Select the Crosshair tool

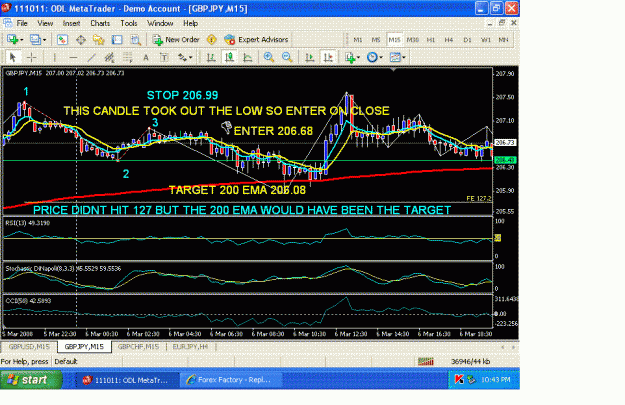coord(31,57)
